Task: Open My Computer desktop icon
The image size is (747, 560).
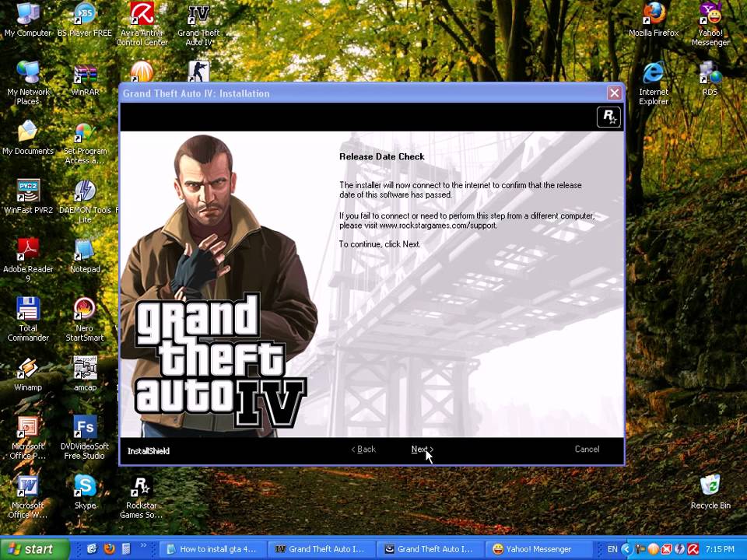Action: pos(28,20)
